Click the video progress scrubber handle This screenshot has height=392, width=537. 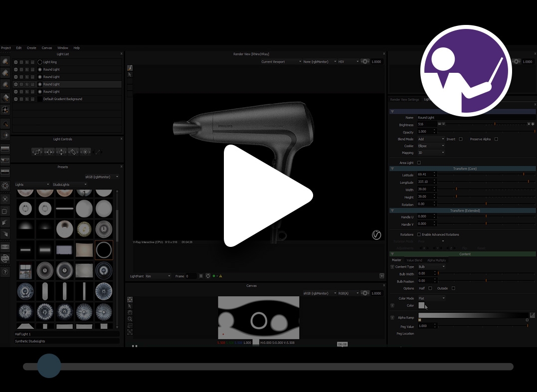[x=49, y=366]
